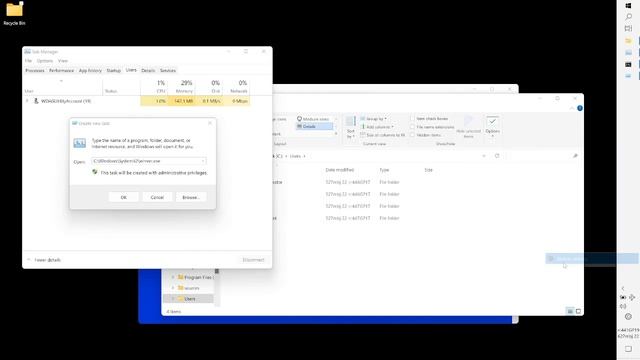Click OK in Create new task dialog
Viewport: 640px width, 360px height.
[124, 197]
